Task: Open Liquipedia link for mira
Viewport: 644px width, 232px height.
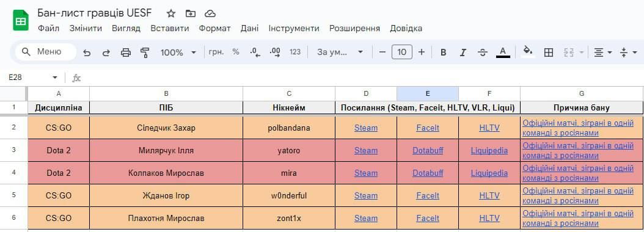Action: [489, 173]
